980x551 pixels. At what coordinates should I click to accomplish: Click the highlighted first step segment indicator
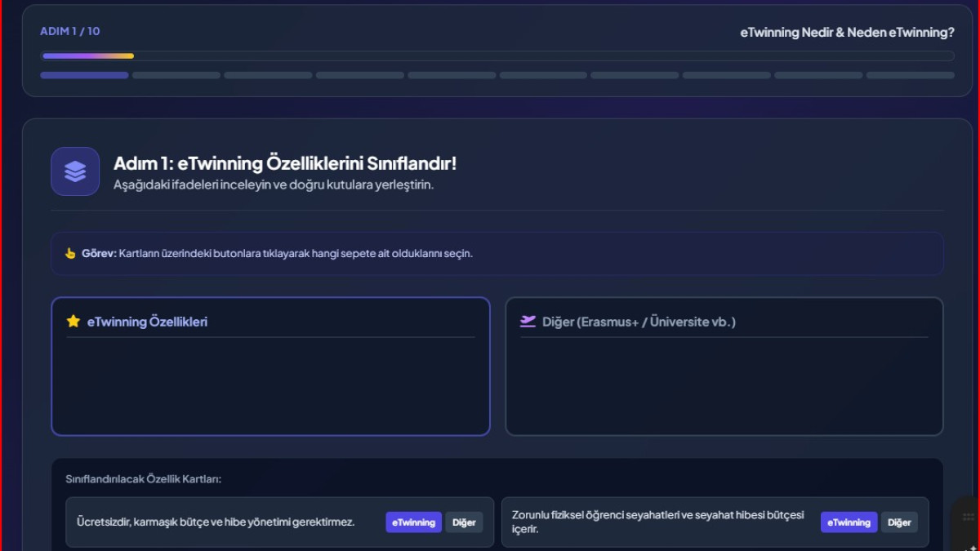click(x=85, y=75)
